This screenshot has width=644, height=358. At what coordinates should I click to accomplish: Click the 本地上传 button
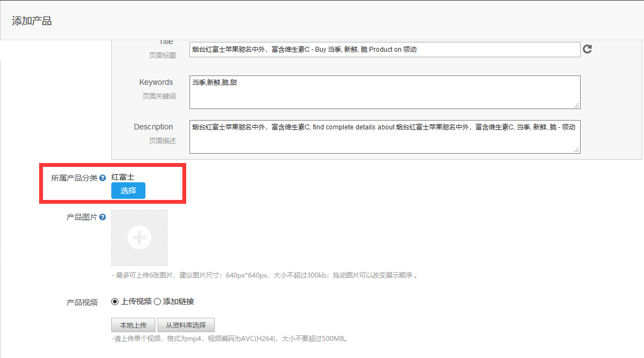133,325
